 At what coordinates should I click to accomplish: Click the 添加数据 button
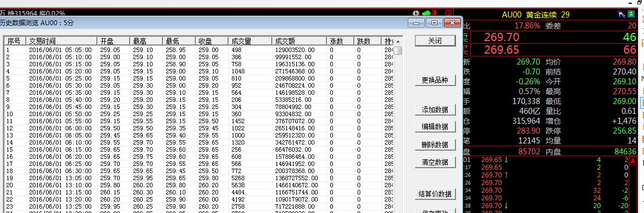click(x=435, y=110)
